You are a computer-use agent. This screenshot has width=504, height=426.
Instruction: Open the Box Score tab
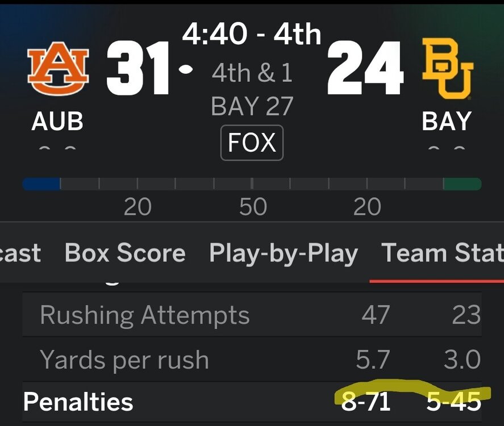125,253
